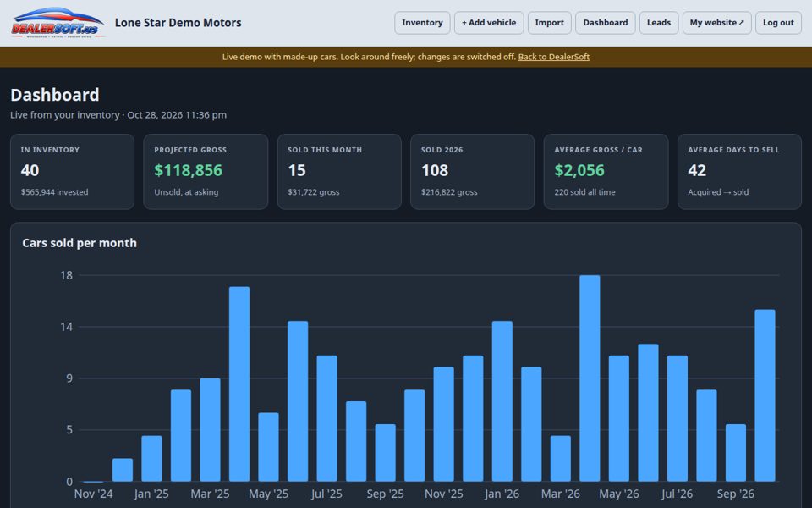Click the Unsold, at asking caption
Viewport: 812px width, 508px height.
(x=186, y=192)
